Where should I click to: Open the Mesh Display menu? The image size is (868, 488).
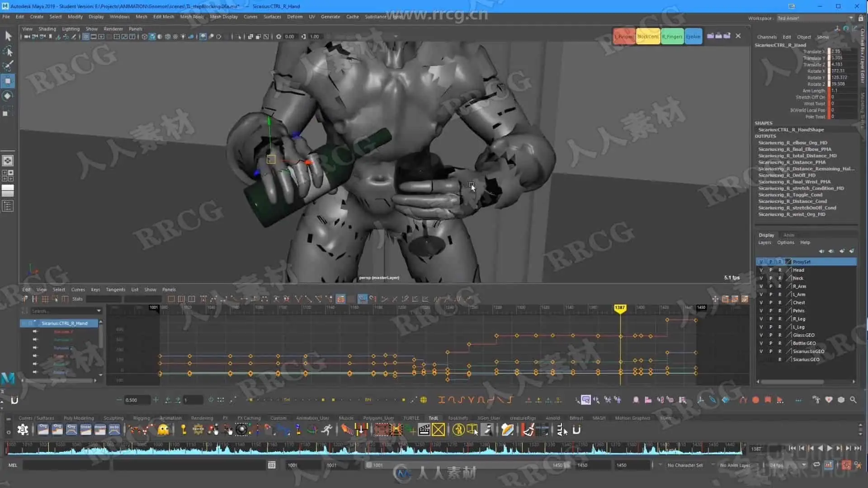pos(223,17)
